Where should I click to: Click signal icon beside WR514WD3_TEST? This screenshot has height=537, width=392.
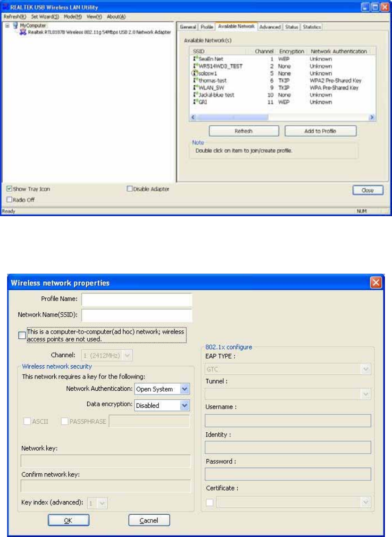[195, 66]
